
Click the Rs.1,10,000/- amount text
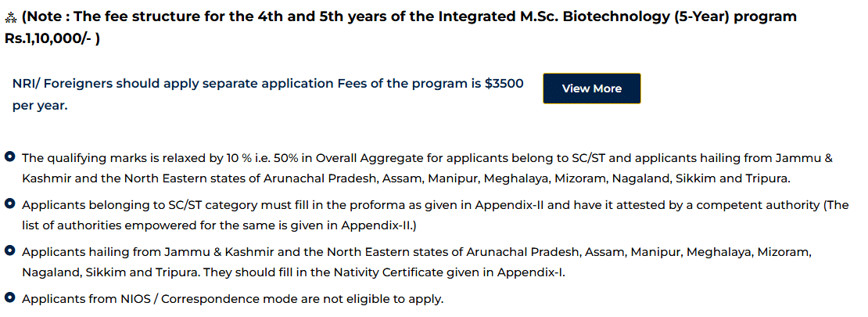pos(47,38)
